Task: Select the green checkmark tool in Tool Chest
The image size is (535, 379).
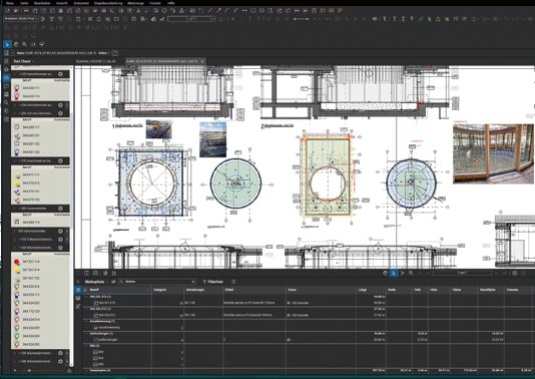Action: coord(17,135)
